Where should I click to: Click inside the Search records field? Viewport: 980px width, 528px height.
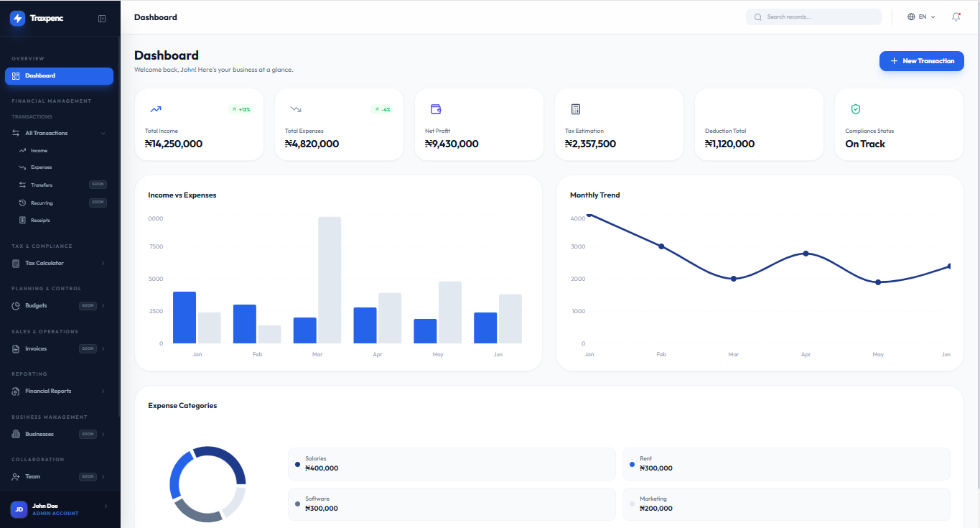point(813,17)
